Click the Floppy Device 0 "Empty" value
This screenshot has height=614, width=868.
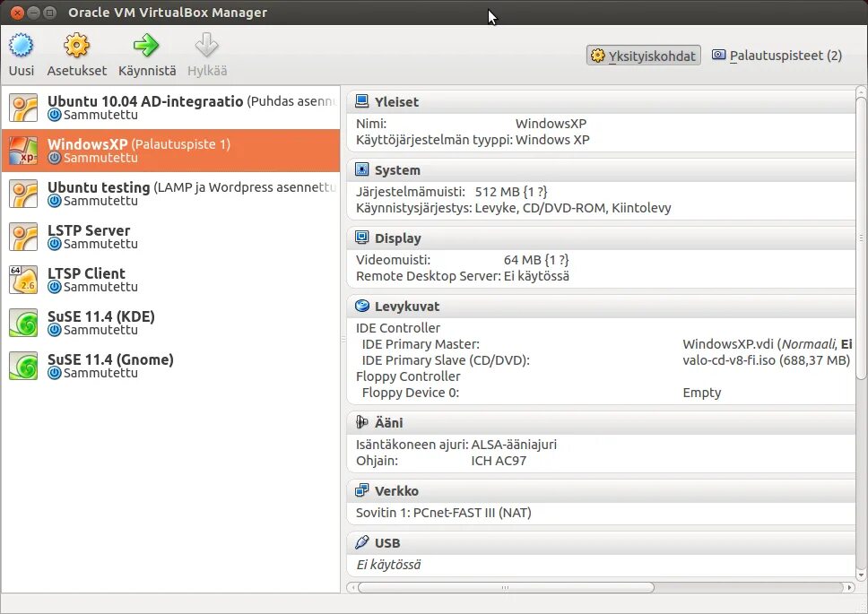[x=702, y=393]
